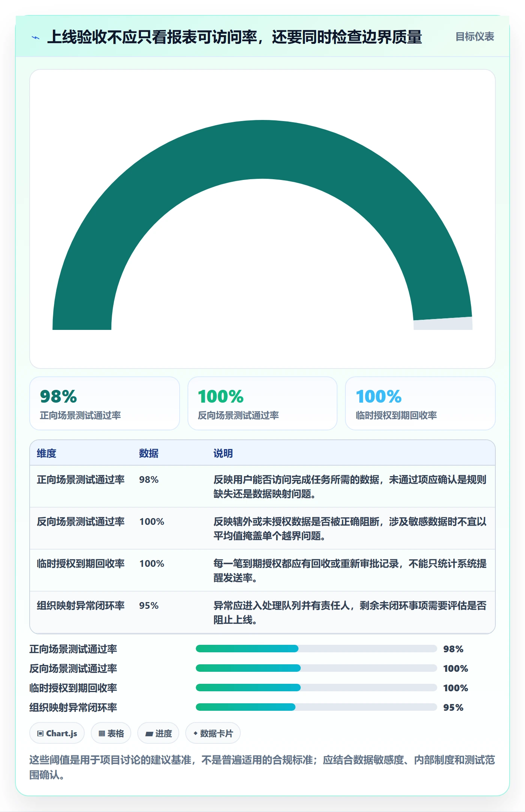525x812 pixels.
Task: Select the 100% 反向场景测试通过率 card
Action: click(262, 403)
